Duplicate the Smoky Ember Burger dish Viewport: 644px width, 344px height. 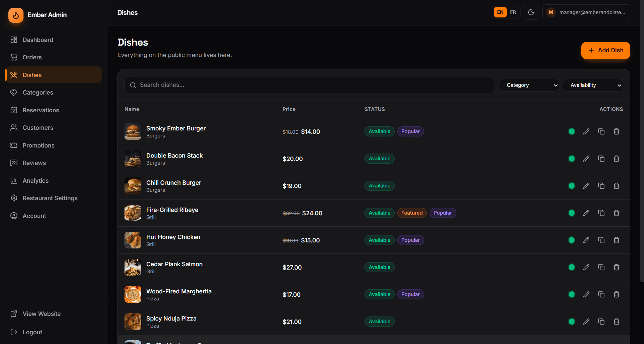[601, 131]
